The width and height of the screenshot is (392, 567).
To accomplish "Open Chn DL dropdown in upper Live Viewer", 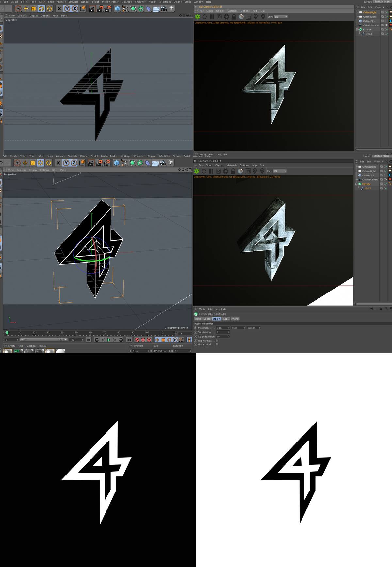I will pyautogui.click(x=281, y=17).
